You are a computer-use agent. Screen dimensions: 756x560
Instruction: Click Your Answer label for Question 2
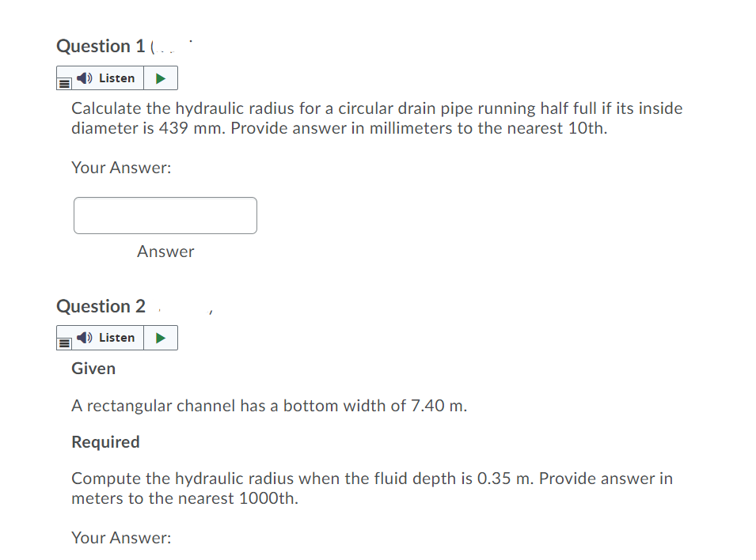coord(120,538)
